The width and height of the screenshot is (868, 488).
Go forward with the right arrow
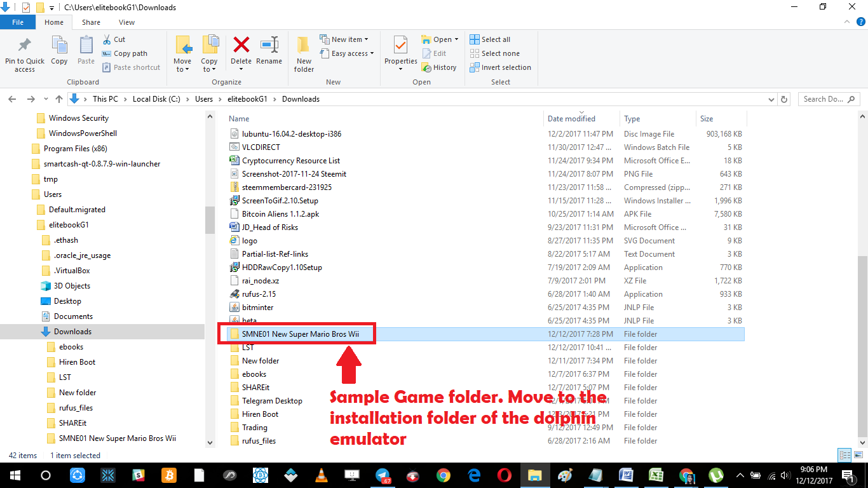pyautogui.click(x=31, y=99)
